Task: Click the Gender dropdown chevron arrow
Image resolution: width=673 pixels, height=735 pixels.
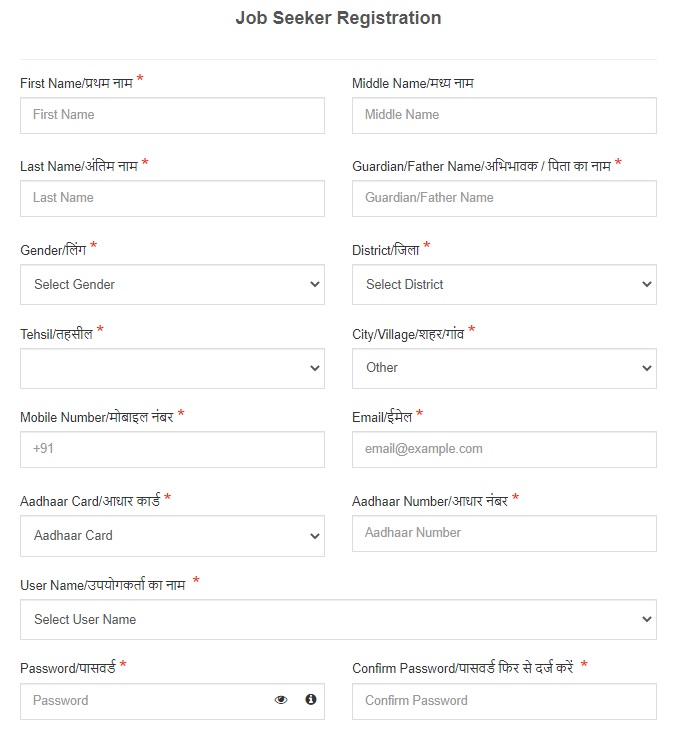Action: [x=314, y=284]
